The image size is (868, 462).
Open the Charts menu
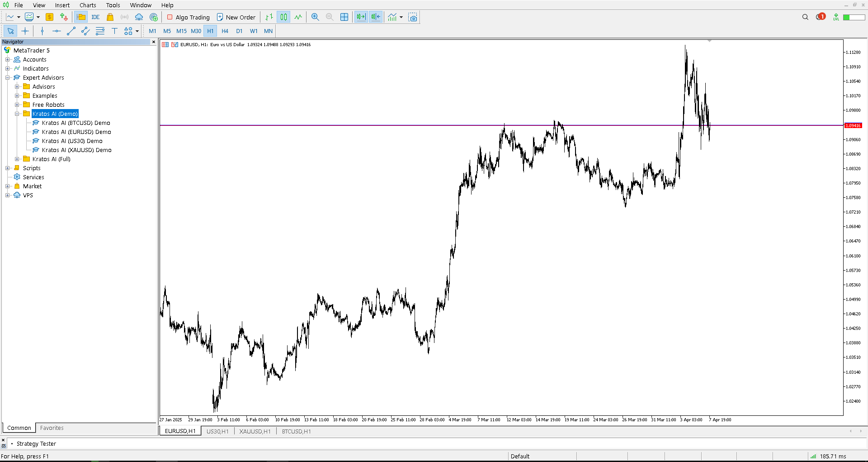(88, 5)
